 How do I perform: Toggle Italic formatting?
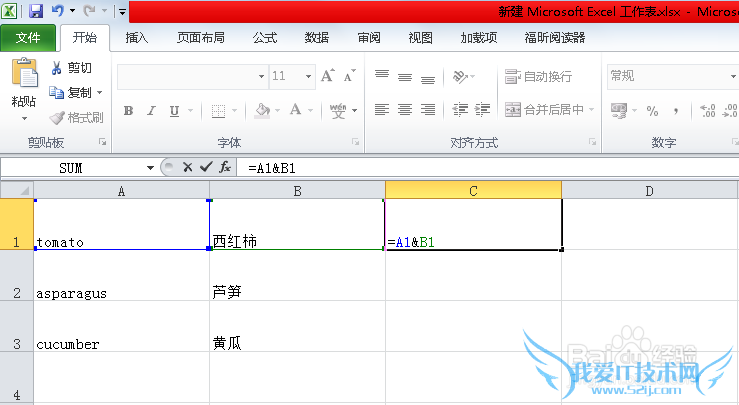click(x=151, y=111)
